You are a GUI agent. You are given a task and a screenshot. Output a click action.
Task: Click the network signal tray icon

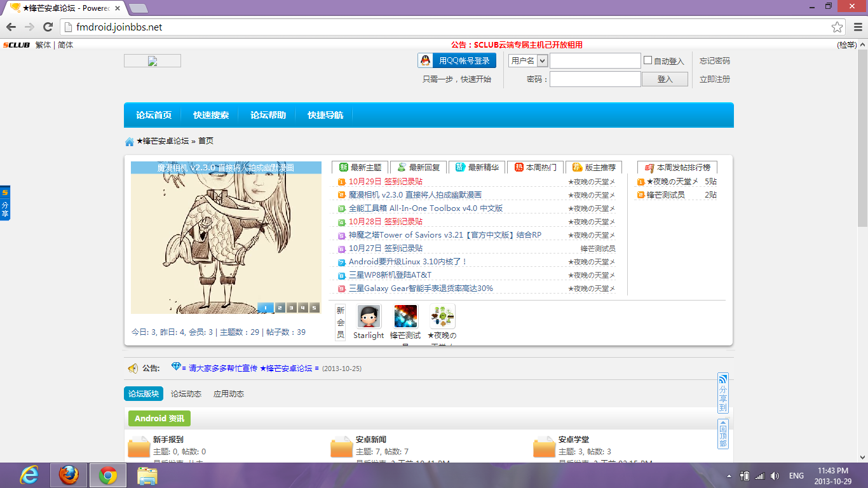coord(759,476)
